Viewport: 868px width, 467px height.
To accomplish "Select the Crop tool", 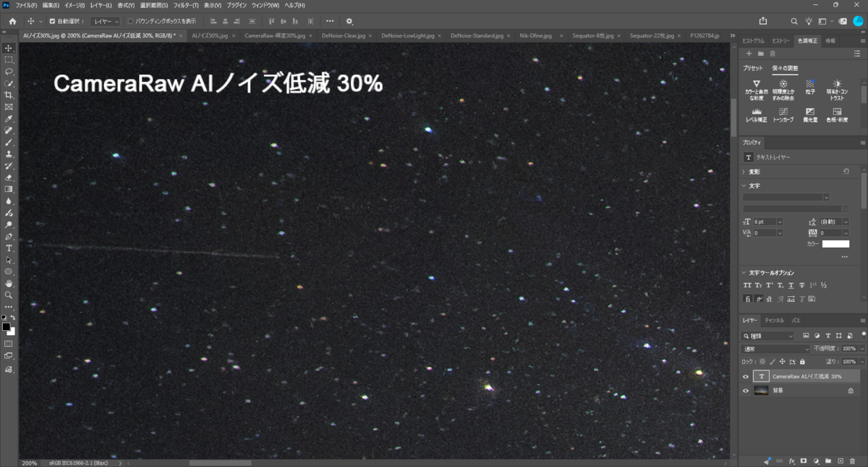I will click(9, 95).
